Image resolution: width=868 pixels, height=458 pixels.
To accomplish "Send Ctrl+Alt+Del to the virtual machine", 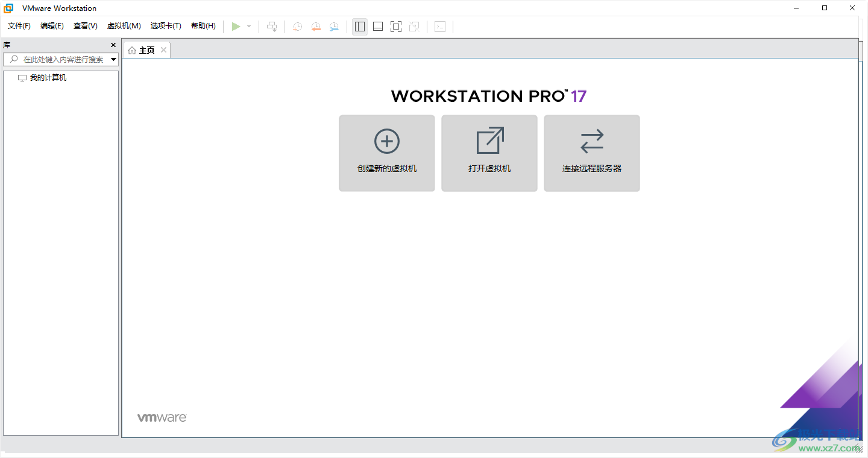I will click(272, 26).
